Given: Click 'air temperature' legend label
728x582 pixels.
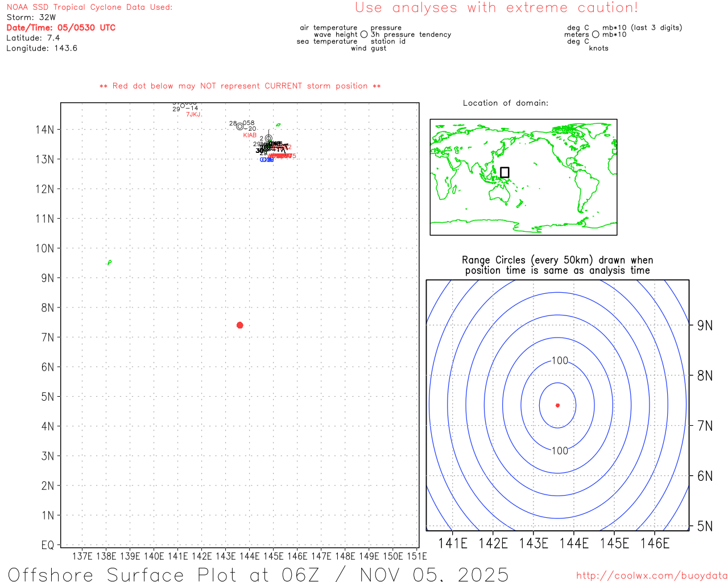Looking at the screenshot, I should click(328, 28).
